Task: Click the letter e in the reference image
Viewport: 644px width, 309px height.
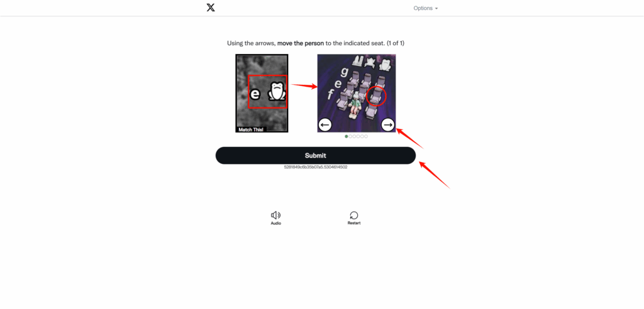Action: click(x=255, y=94)
